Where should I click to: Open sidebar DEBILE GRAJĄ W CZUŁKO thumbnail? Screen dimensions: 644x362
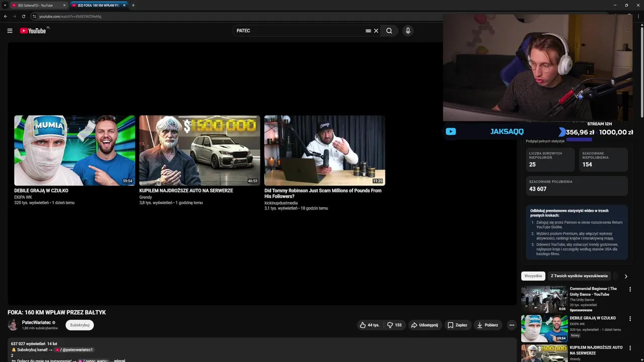[x=544, y=328]
